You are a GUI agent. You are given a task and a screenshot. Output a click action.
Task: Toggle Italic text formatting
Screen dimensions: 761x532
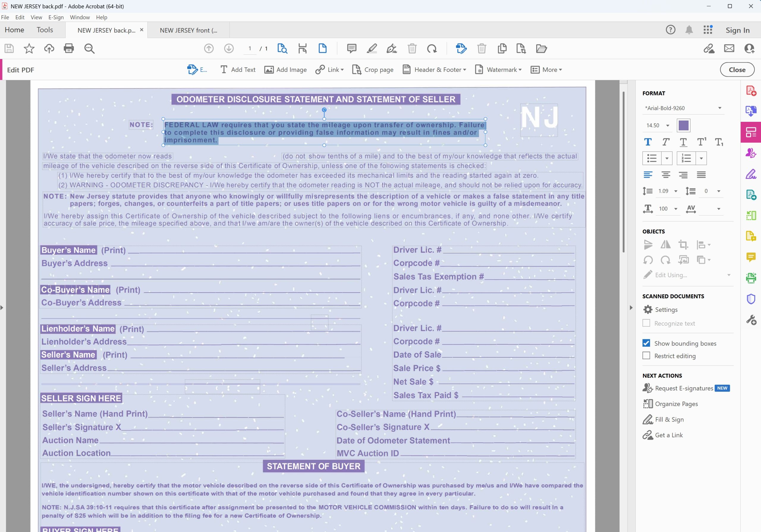[666, 142]
